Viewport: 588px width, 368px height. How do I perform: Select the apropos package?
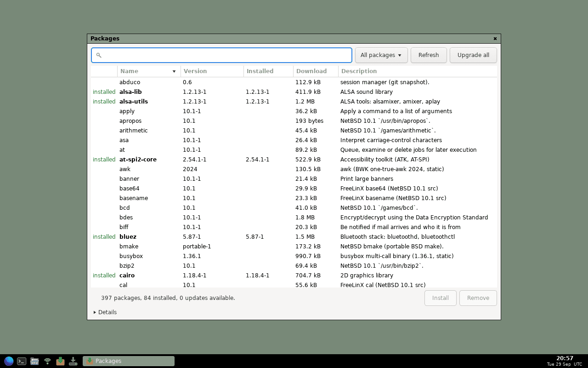294,121
